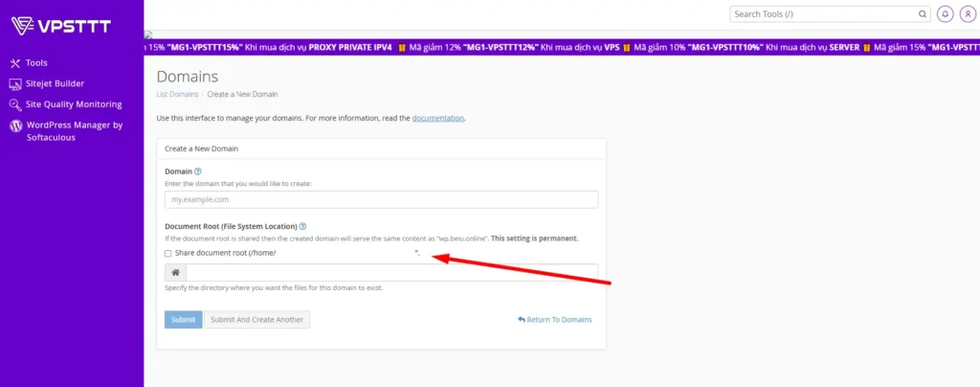Click the home folder icon
Viewport: 980px width, 387px height.
tap(176, 273)
